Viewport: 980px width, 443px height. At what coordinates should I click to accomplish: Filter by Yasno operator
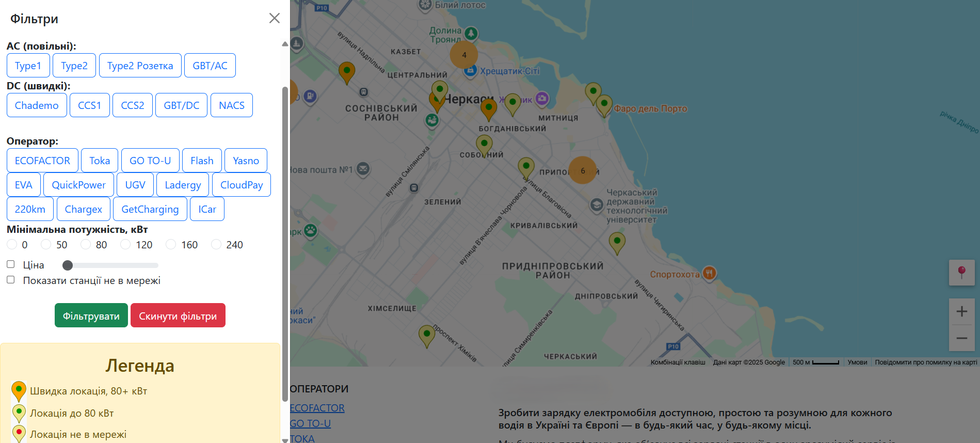pyautogui.click(x=246, y=161)
